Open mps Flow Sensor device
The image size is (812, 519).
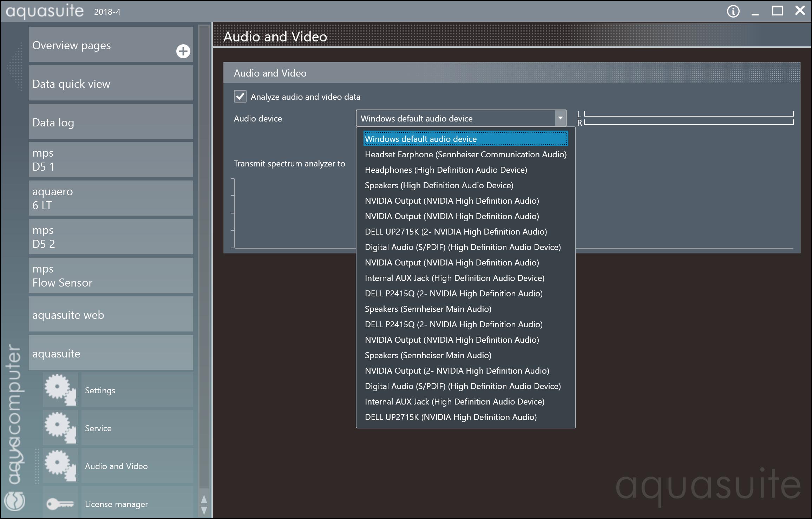tap(111, 275)
